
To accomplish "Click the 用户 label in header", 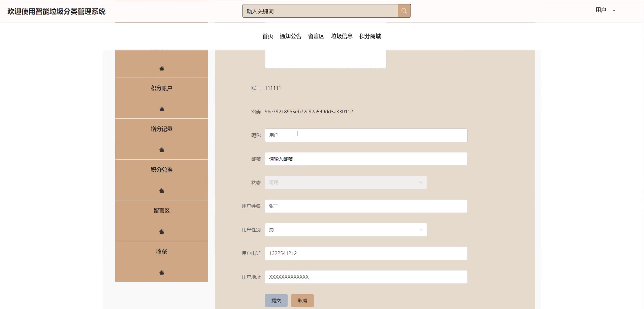I will pyautogui.click(x=601, y=10).
